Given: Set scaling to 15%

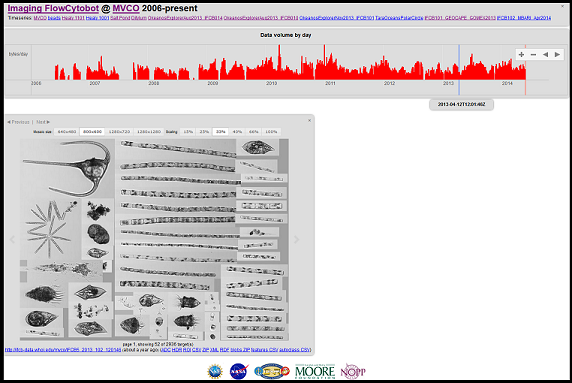Looking at the screenshot, I should [188, 132].
